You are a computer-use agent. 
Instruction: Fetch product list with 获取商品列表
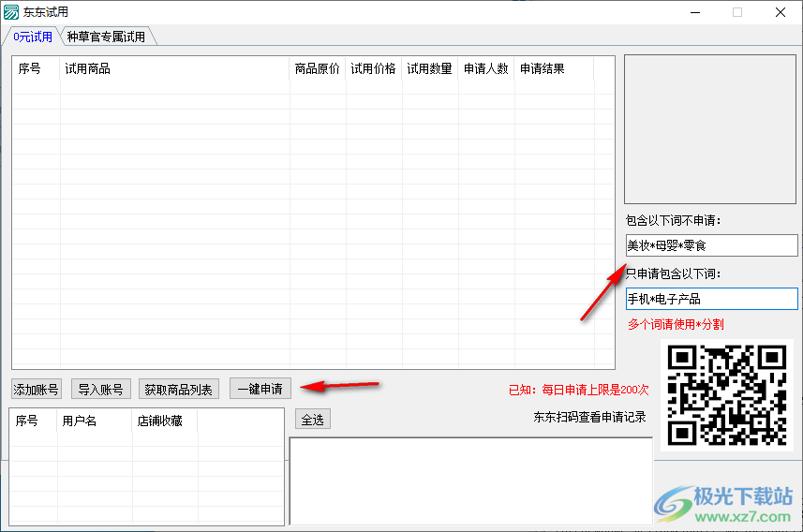click(179, 390)
